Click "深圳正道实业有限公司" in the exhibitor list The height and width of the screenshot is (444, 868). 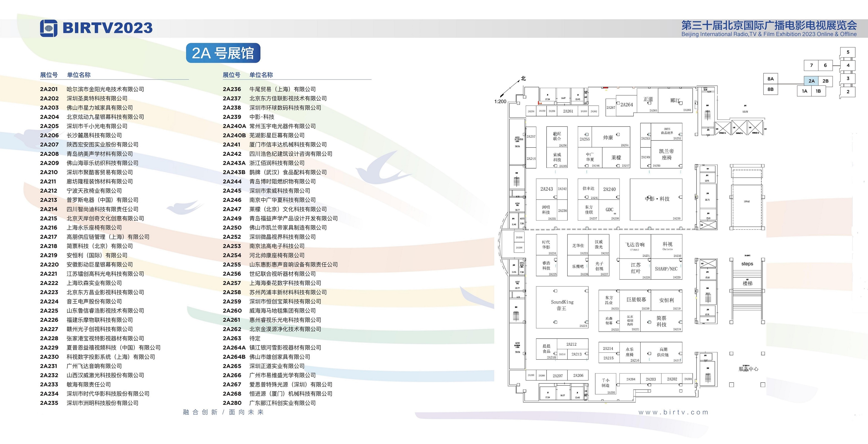(x=277, y=366)
